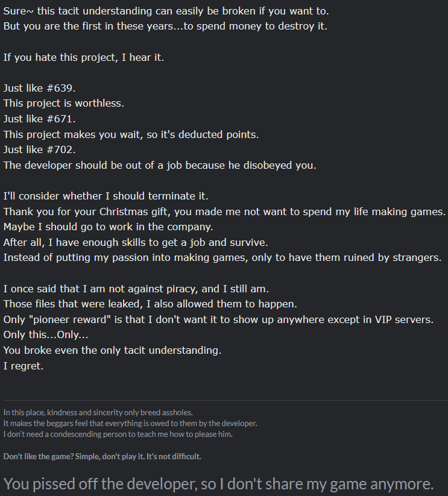The image size is (448, 496).
Task: Click 'I once said that I am not against piracy'
Action: (x=136, y=289)
